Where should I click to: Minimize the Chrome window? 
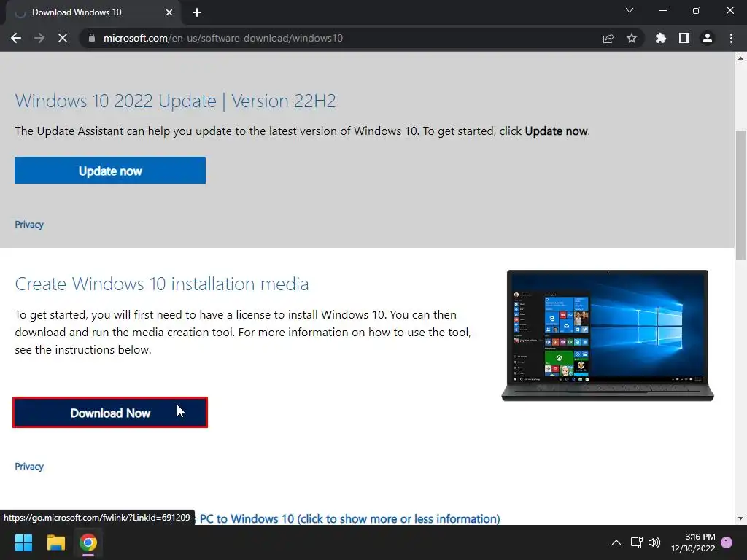(x=662, y=10)
